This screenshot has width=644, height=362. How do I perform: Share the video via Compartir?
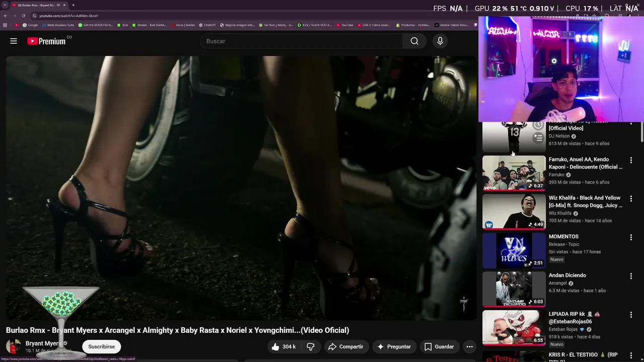point(346,346)
